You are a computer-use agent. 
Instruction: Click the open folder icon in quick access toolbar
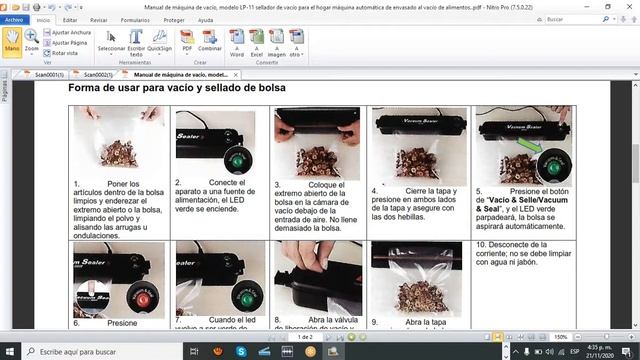[16, 7]
